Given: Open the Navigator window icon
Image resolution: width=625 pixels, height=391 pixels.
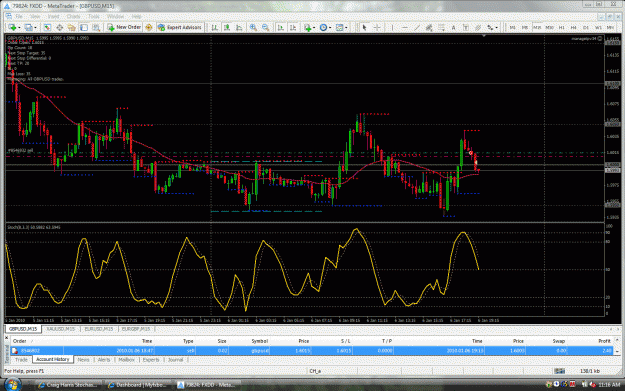Looking at the screenshot, I should tap(72, 28).
